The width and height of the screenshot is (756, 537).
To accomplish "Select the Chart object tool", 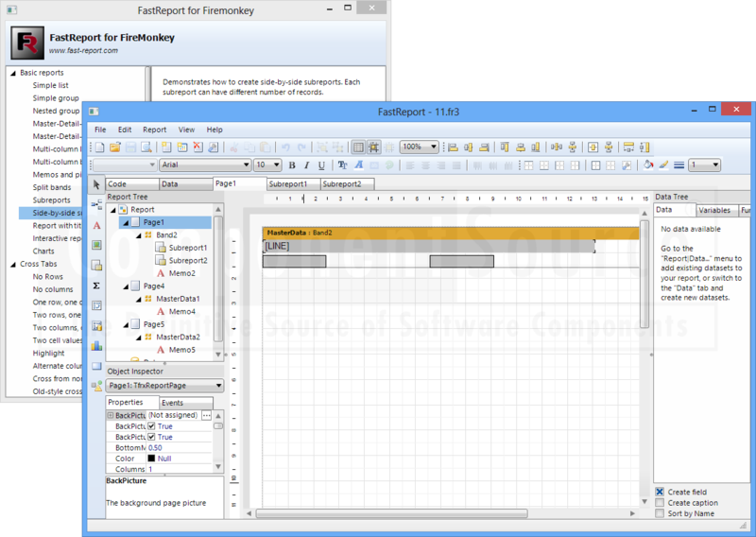I will pyautogui.click(x=97, y=345).
